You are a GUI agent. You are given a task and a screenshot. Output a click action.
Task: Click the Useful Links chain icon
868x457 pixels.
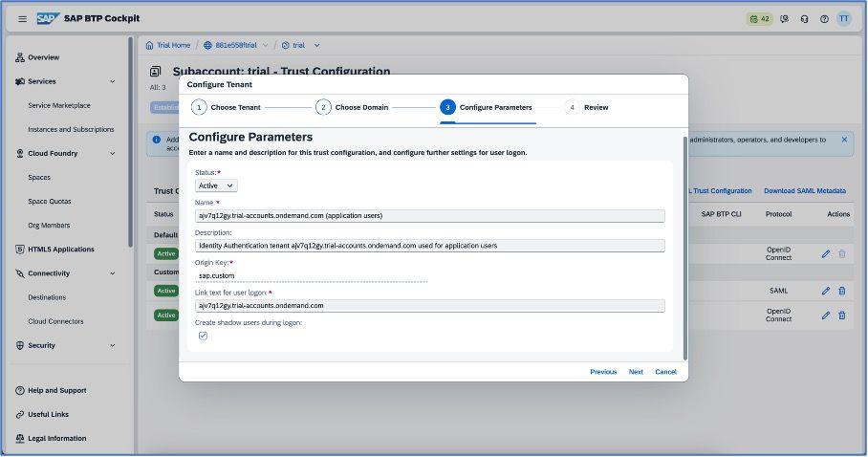pos(20,414)
